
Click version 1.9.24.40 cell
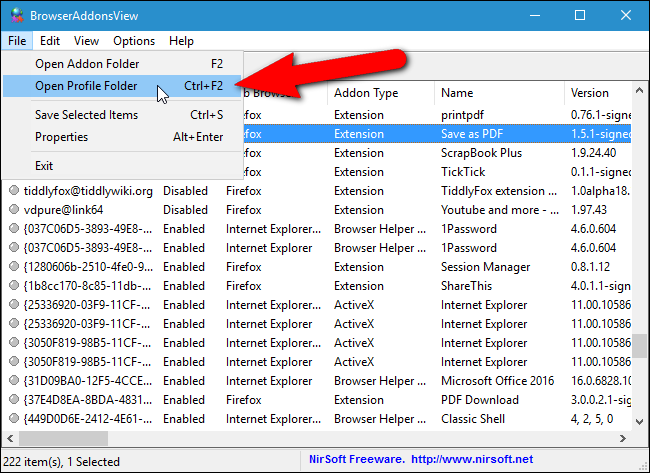[x=593, y=153]
